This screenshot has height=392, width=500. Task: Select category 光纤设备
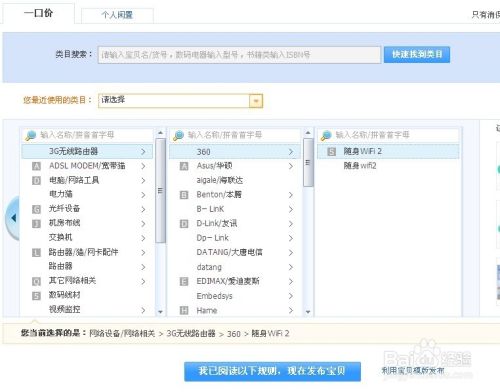87,209
